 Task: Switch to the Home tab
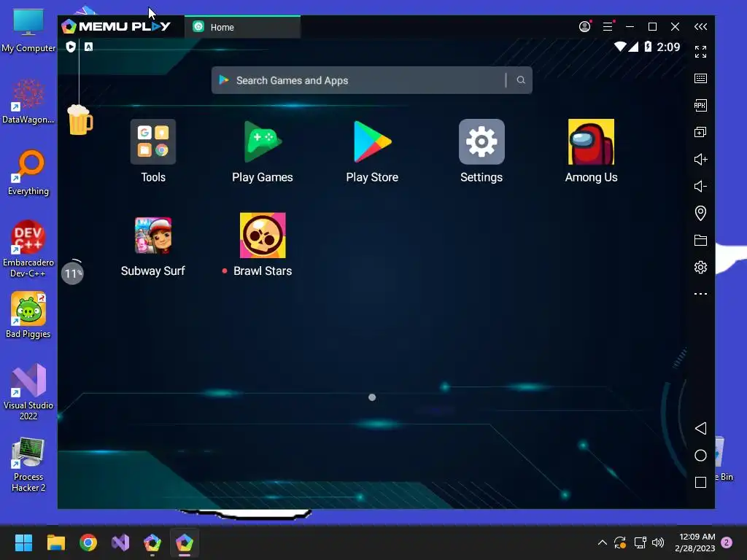point(242,27)
